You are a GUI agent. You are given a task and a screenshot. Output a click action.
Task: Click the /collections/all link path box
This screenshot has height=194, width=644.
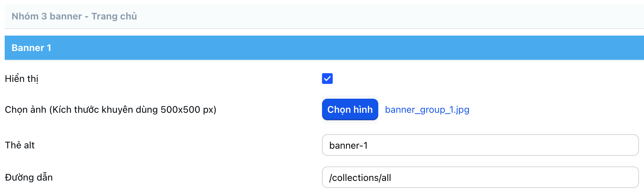point(480,178)
